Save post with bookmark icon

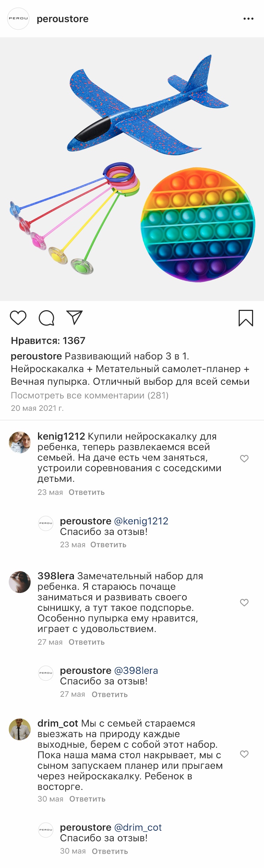tap(246, 318)
